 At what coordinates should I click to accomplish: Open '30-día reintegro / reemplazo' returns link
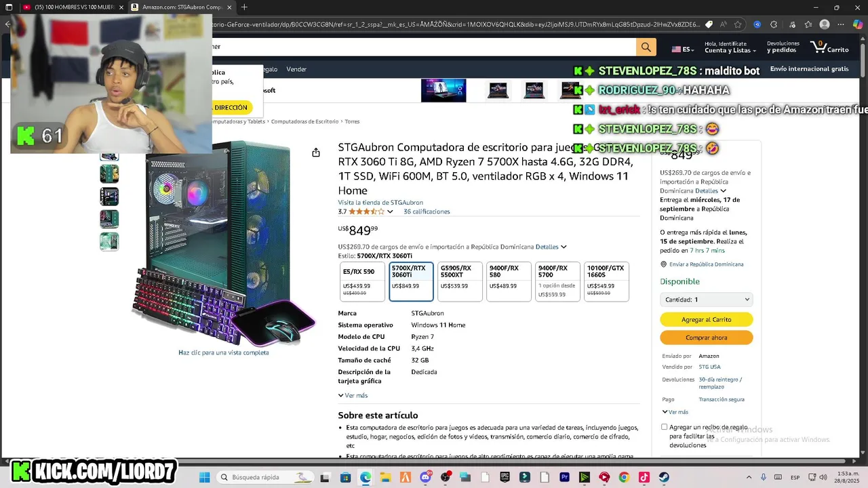coord(720,383)
